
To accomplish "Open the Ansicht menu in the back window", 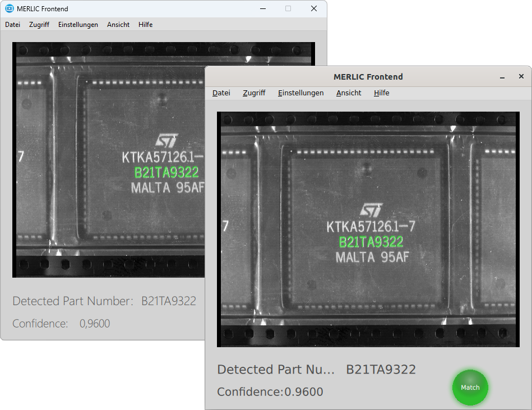I will point(118,25).
